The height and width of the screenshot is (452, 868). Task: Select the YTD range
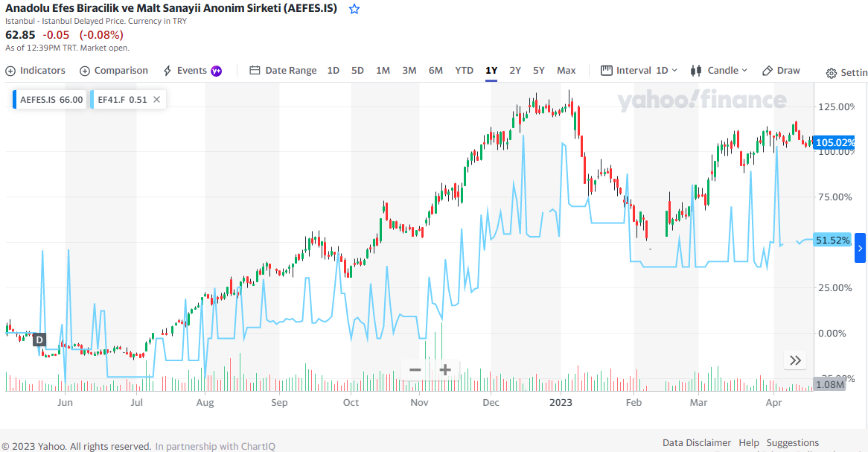point(464,70)
